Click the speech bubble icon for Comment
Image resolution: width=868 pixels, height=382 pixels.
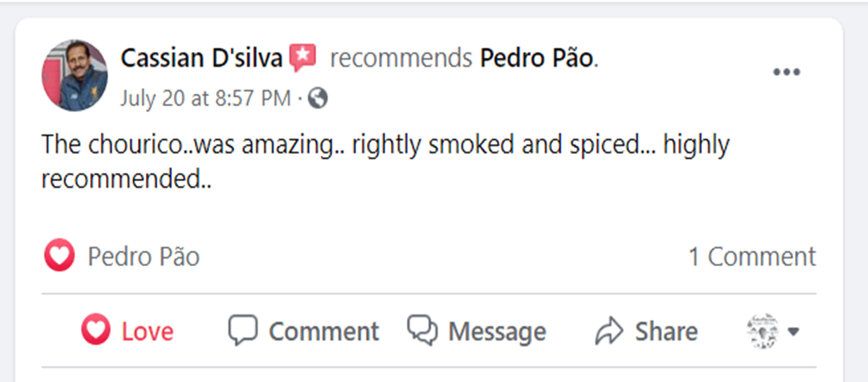coord(243,331)
